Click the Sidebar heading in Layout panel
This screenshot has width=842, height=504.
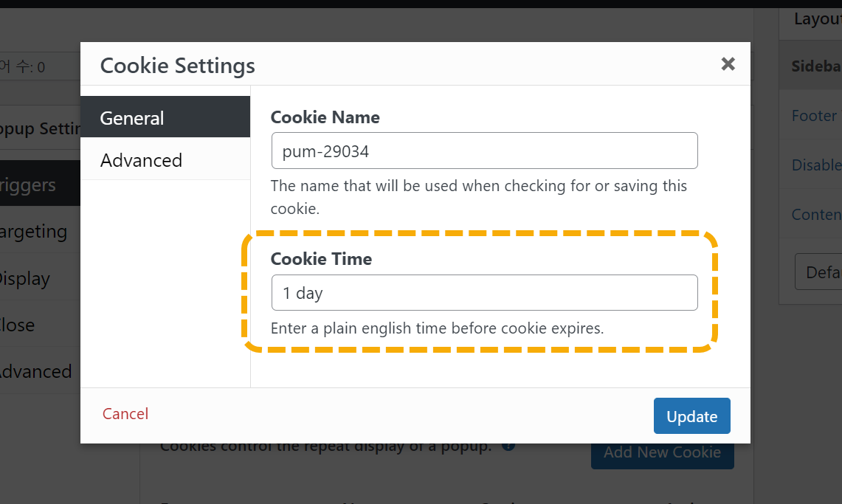[816, 66]
